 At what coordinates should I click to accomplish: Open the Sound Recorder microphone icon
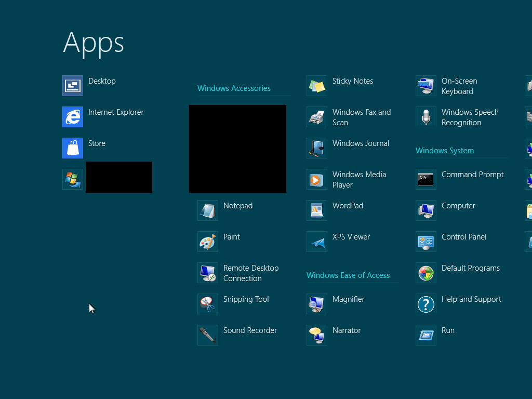tap(208, 335)
